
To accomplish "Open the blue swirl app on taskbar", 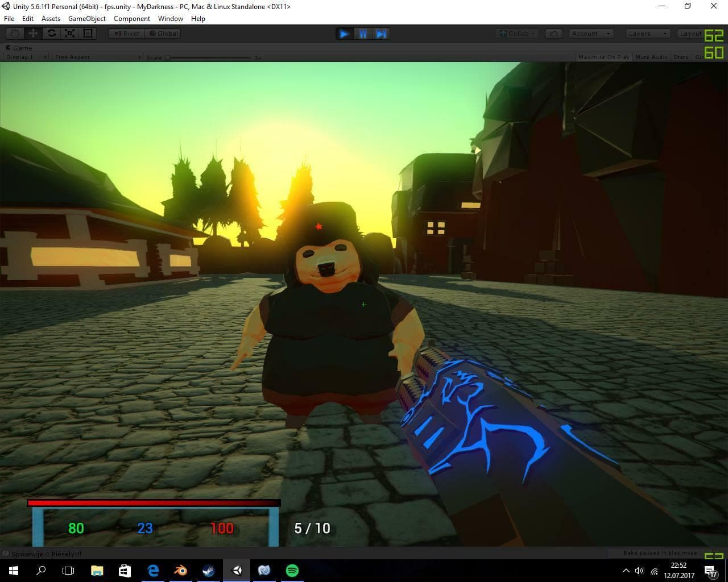I will click(264, 571).
